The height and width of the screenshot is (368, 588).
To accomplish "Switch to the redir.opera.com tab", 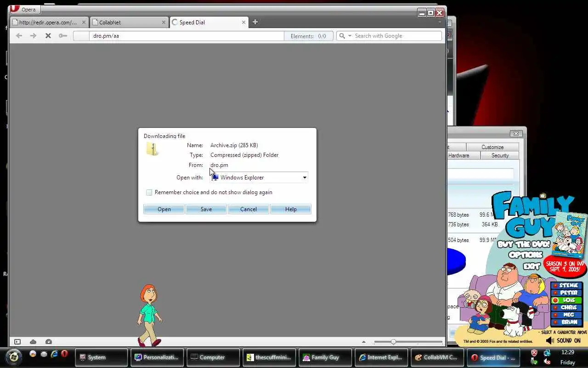I will [x=50, y=22].
